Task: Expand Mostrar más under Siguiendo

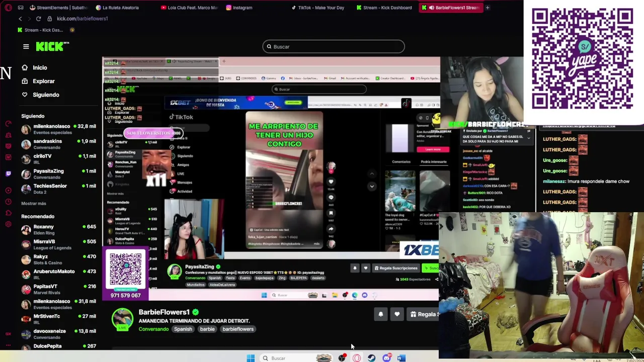Action: (x=34, y=204)
